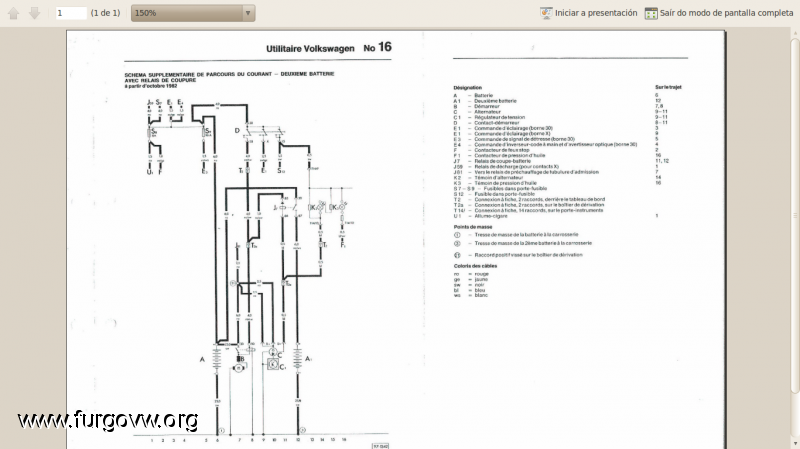The image size is (800, 449).
Task: Click the 'Coloris des câbles' legend heading
Action: (x=475, y=266)
